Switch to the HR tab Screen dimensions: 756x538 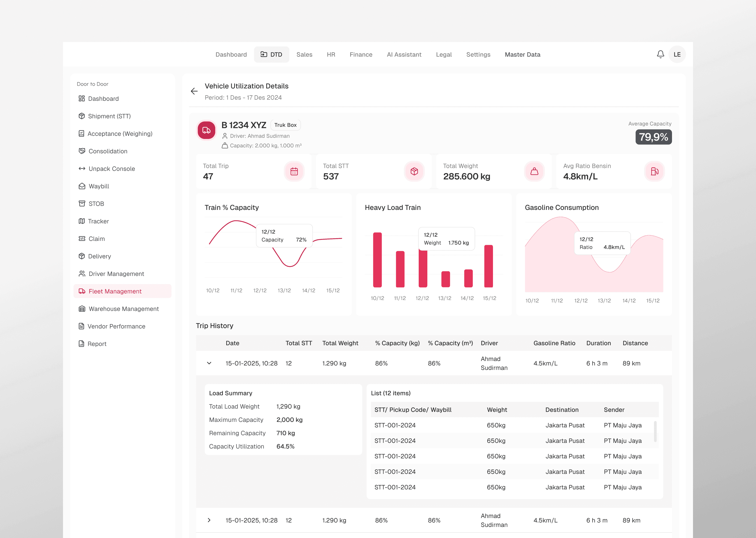pos(331,54)
